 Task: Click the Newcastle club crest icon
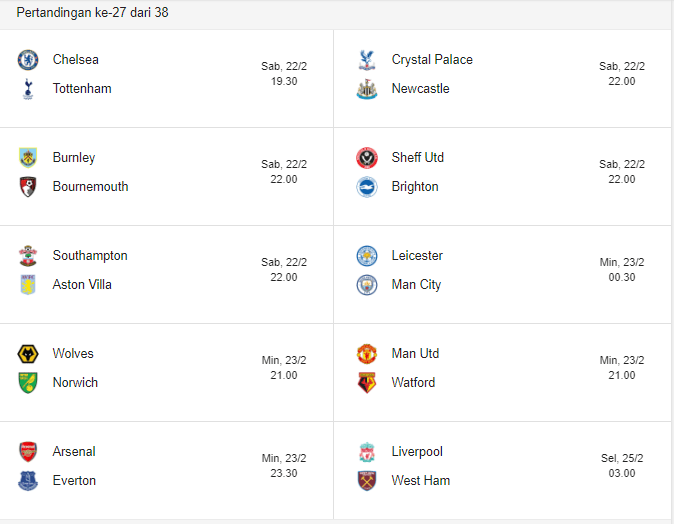367,88
